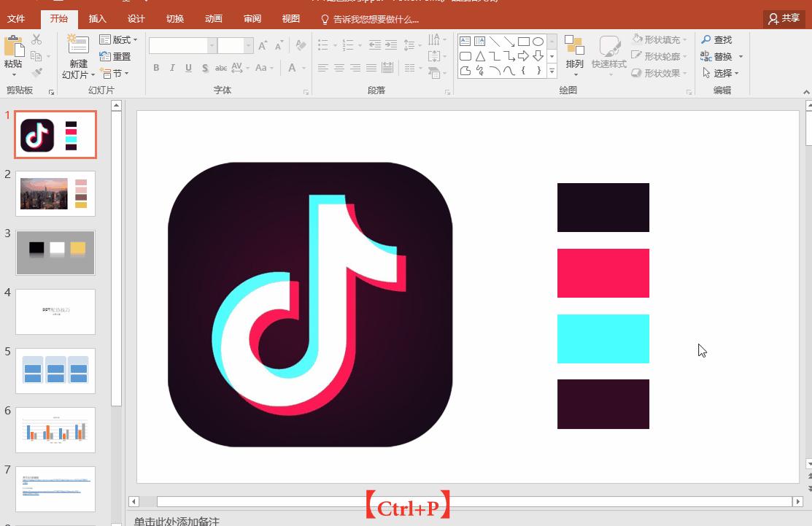
Task: Click the Reset (重置) slide button
Action: (x=115, y=56)
